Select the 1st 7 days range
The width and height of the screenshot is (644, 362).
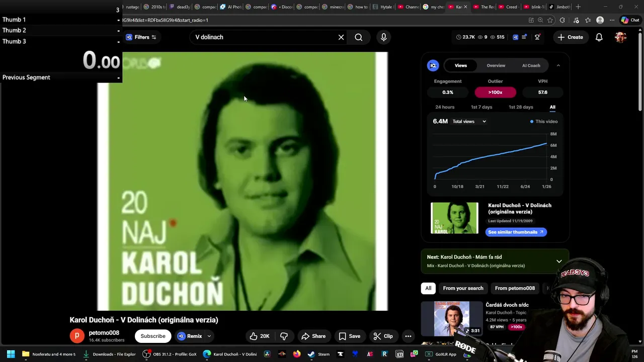pos(481,107)
